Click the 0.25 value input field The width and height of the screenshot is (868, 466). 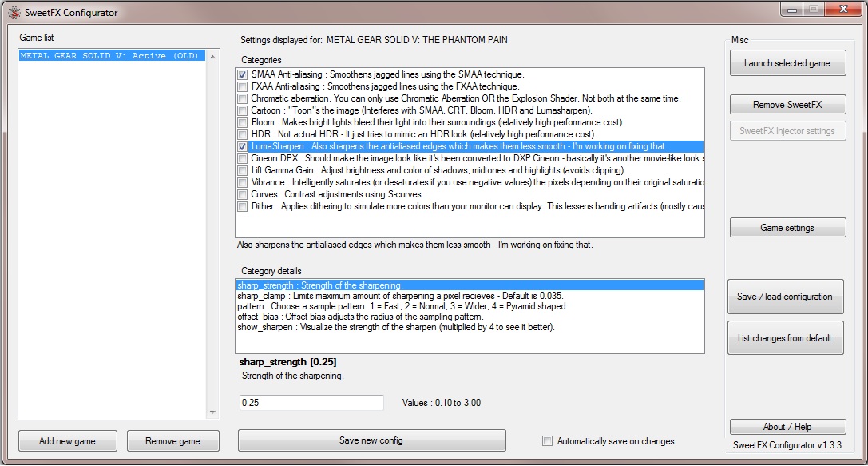point(311,403)
